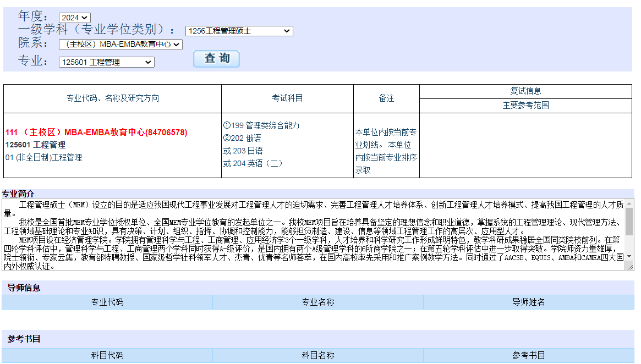Click scroll-up arrow of 专业简介 text box

click(x=629, y=203)
